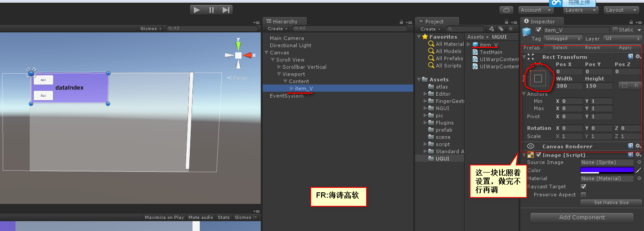Viewport: 644px width, 231px height.
Task: Collapse the Anchors foldout
Action: tap(524, 94)
